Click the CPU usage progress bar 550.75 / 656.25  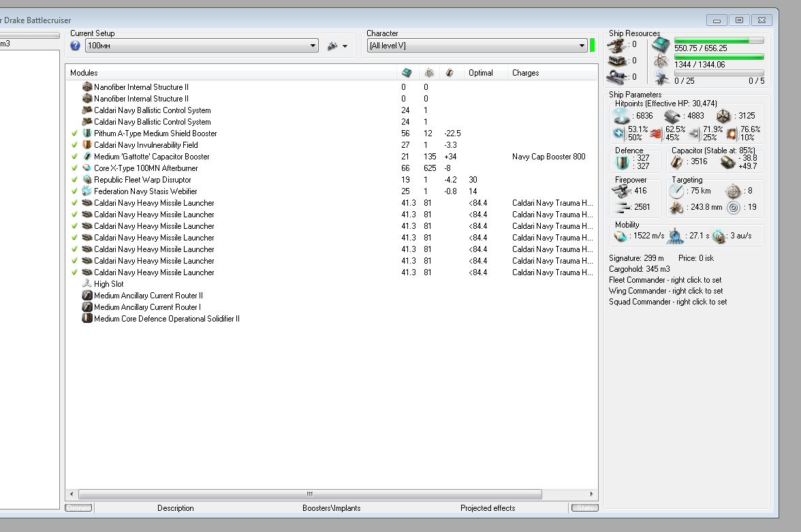point(719,40)
